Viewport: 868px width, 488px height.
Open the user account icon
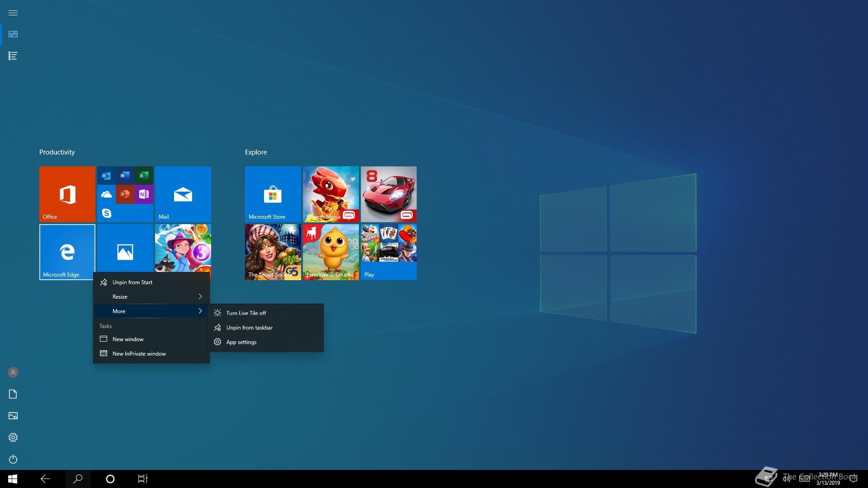(x=13, y=372)
